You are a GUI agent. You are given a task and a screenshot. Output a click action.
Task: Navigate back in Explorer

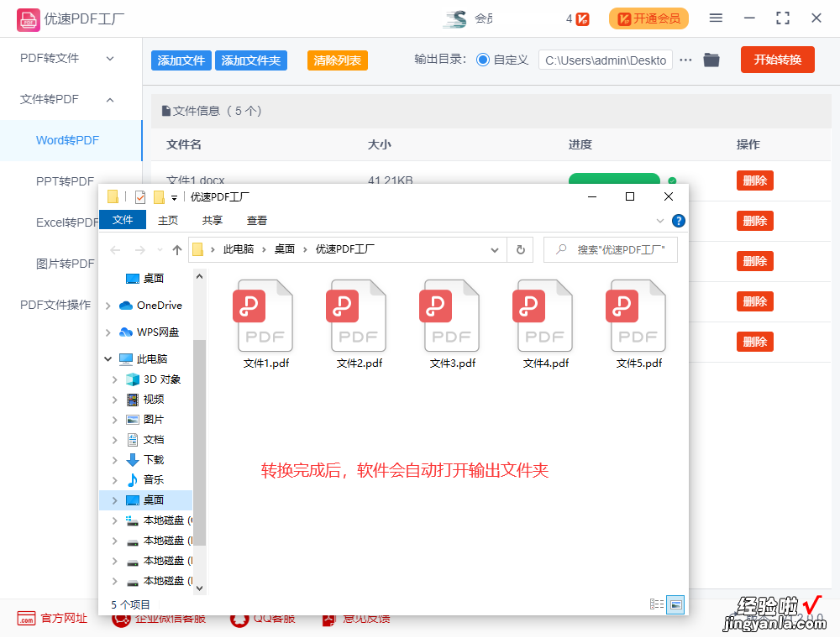point(115,249)
